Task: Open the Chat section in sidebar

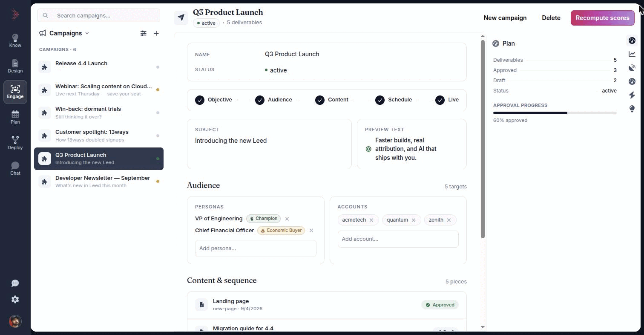Action: (15, 168)
